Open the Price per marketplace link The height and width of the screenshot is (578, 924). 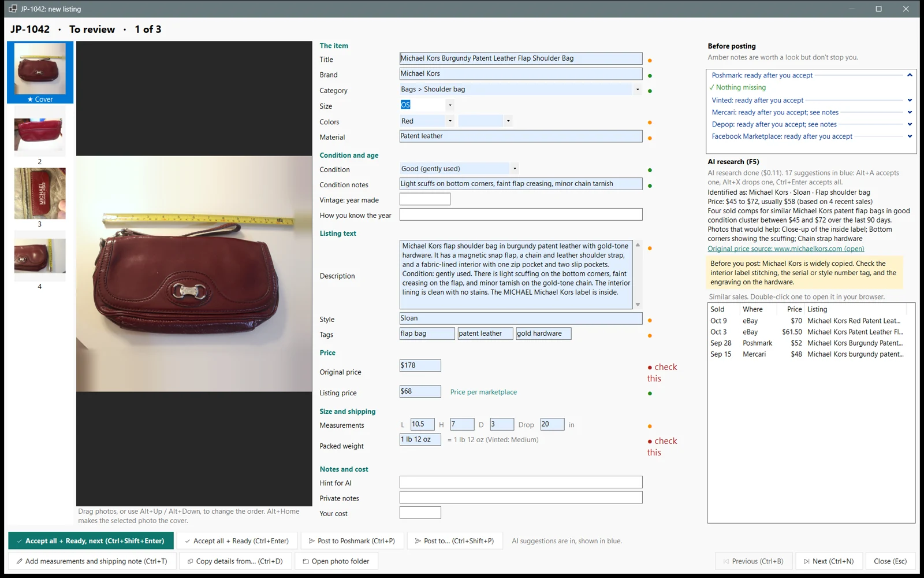point(483,392)
